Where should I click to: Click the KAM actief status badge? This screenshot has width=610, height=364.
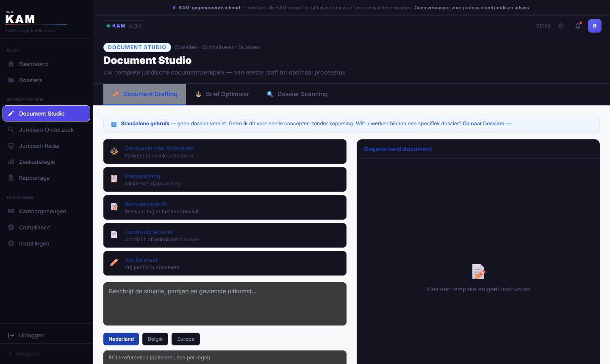coord(125,26)
